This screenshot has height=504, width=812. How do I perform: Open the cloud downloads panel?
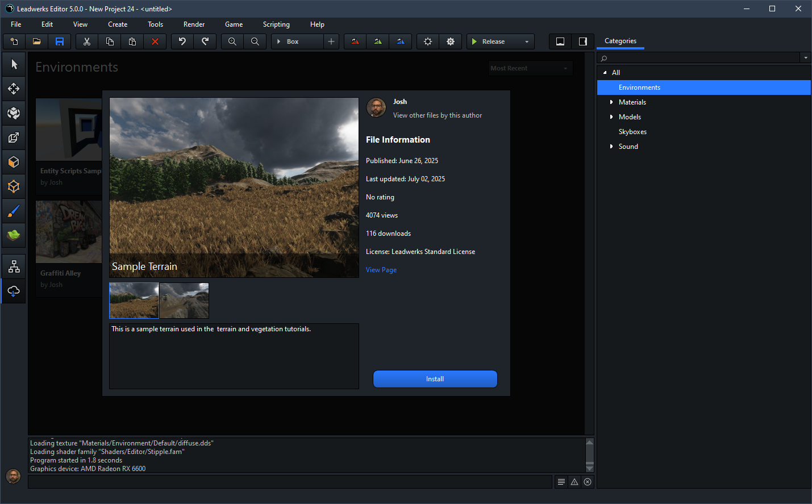point(14,291)
